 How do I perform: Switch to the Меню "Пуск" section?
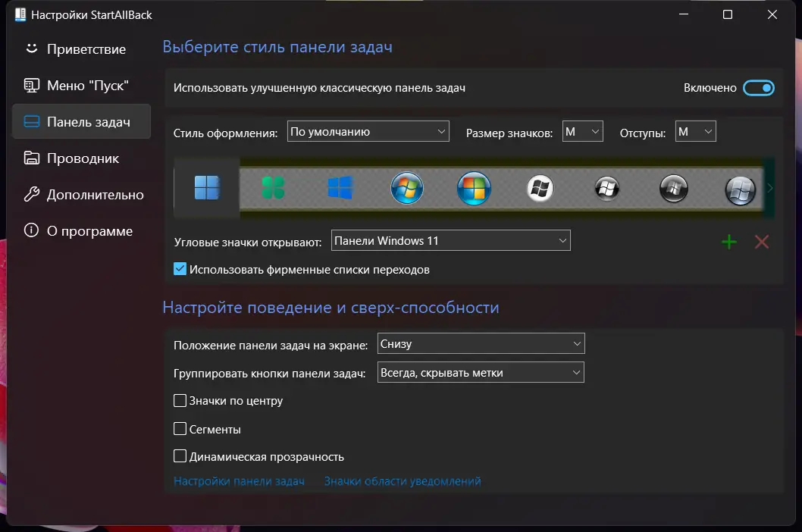[80, 85]
